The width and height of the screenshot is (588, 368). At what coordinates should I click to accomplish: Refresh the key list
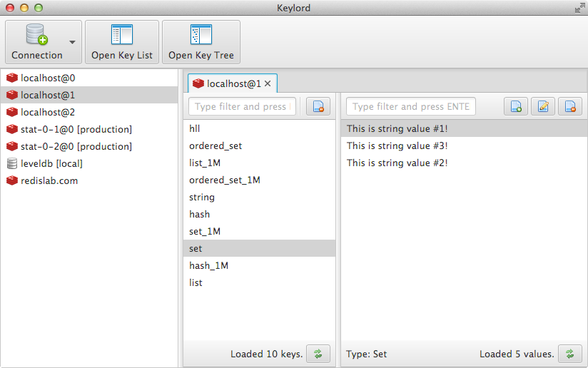[318, 354]
